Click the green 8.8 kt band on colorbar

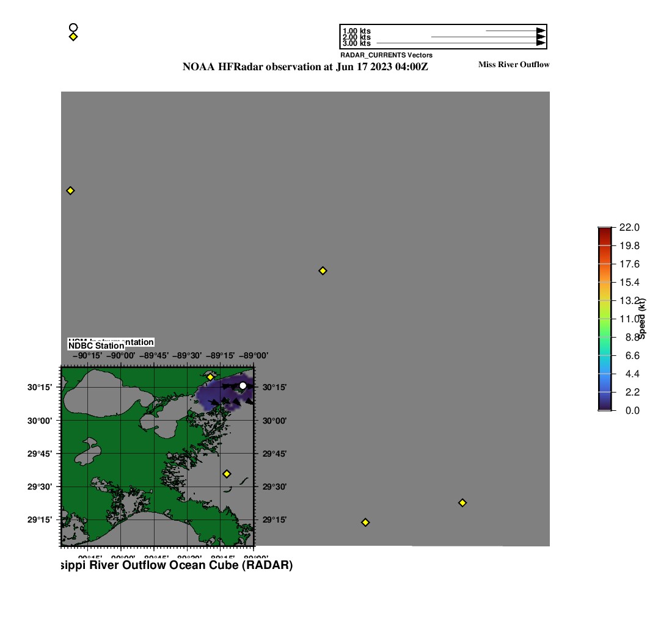604,337
